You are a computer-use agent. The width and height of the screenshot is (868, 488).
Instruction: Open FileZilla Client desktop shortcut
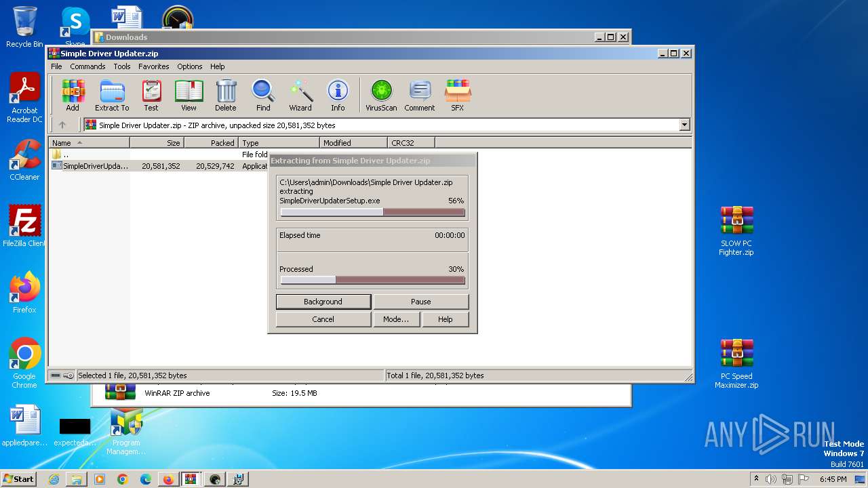[x=24, y=226]
